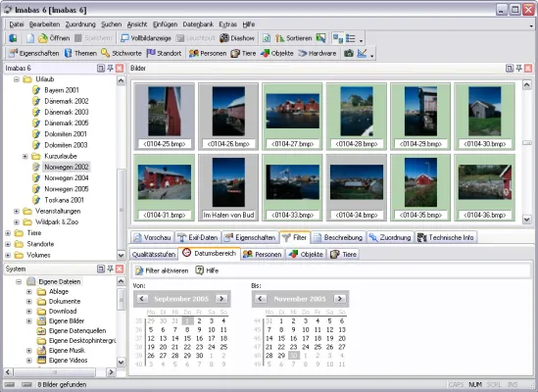Pick day 24 in November 2005 calendar
538x392 pixels.
[x=306, y=347]
